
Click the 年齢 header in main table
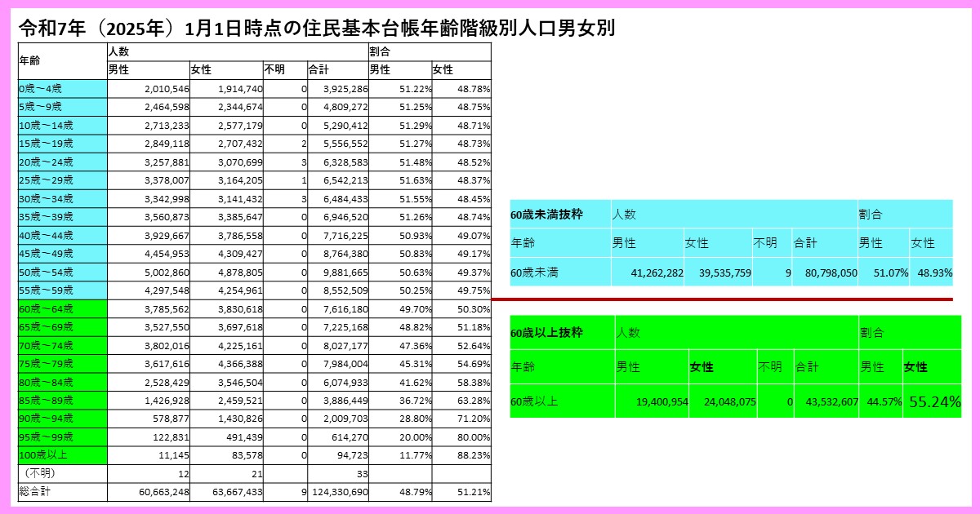pos(62,60)
